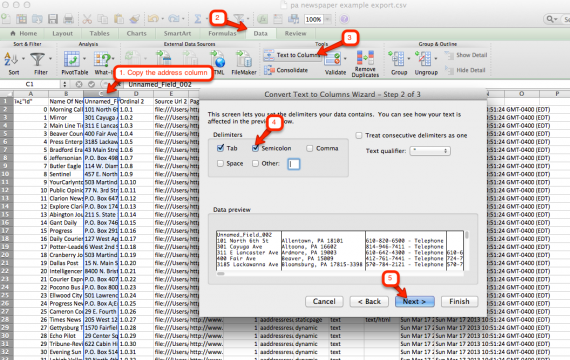Switch to the Formulas ribbon tab

[x=222, y=33]
